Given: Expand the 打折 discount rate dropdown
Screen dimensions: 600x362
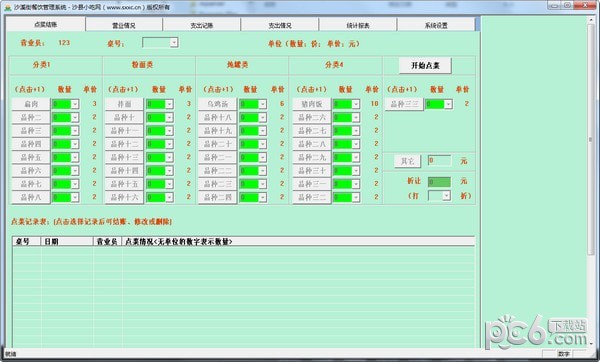Looking at the screenshot, I should coord(446,196).
